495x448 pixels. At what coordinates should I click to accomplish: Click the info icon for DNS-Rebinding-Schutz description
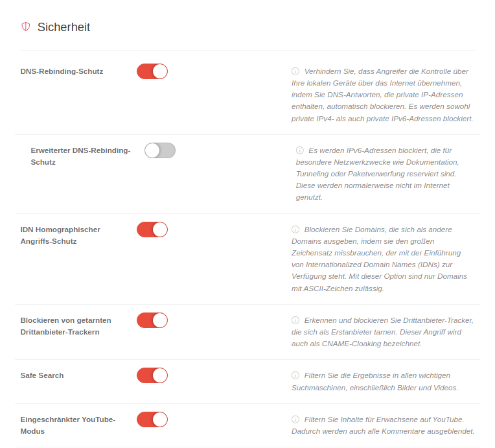[x=295, y=71]
